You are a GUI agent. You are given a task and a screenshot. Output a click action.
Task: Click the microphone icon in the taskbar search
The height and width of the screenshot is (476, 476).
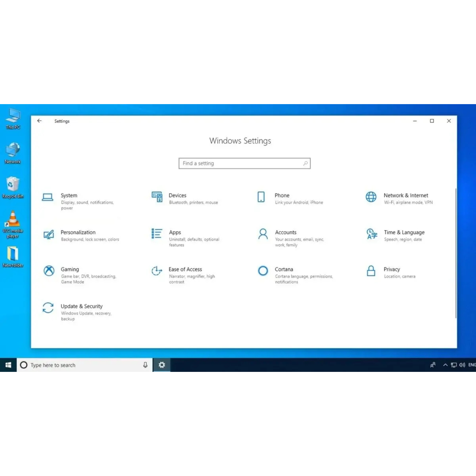coord(145,365)
